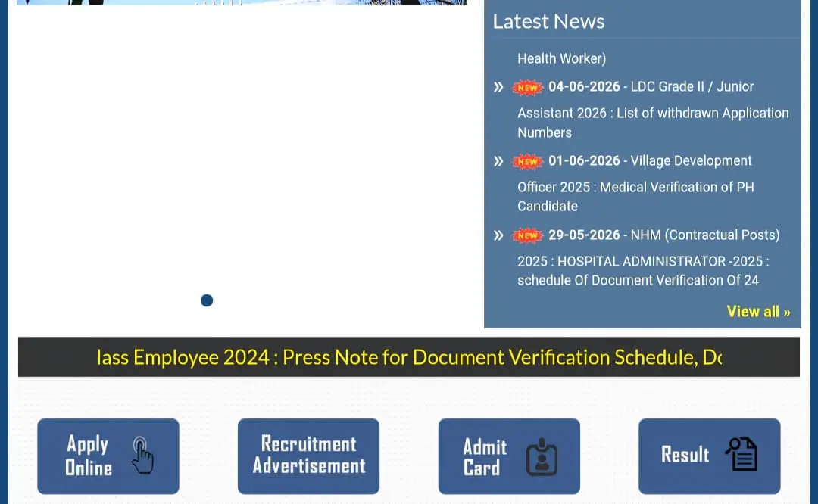Select the blue carousel slide indicator dot
This screenshot has width=818, height=504.
(207, 300)
